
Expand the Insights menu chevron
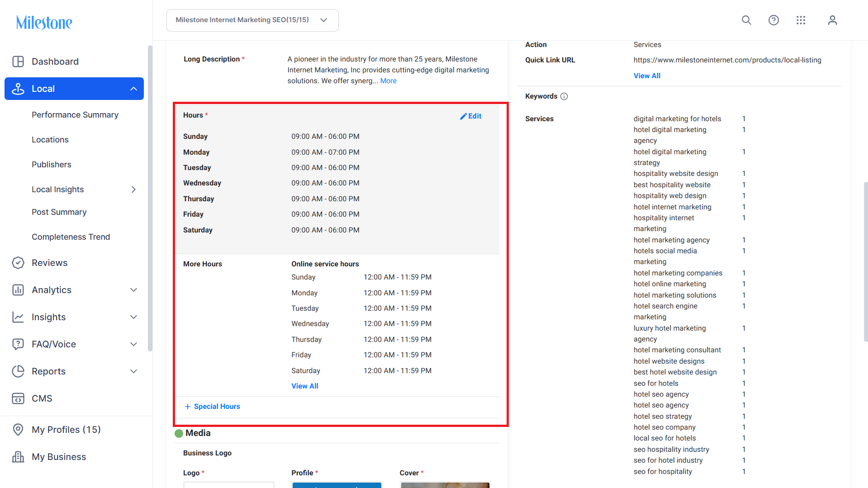tap(133, 317)
